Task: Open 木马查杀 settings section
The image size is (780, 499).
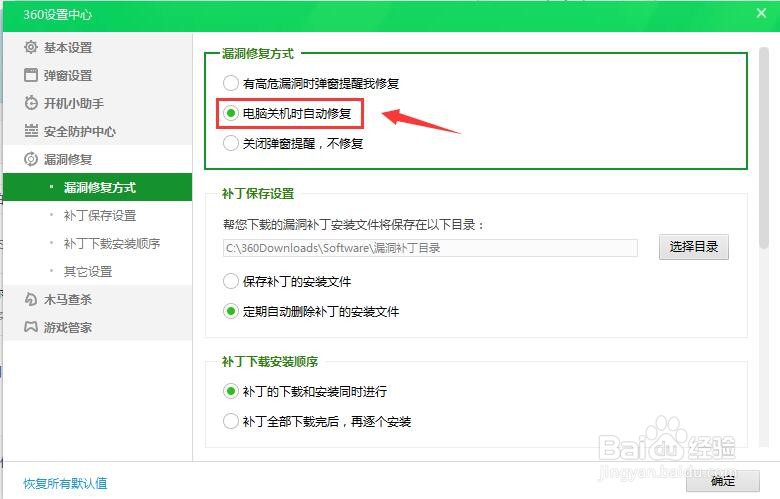Action: point(98,299)
